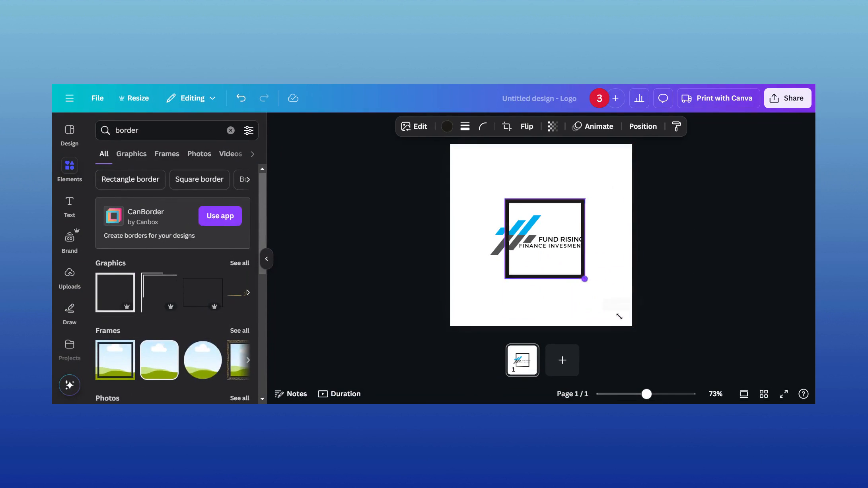Click the Use app button for CanBorder
Viewport: 868px width, 488px height.
click(x=220, y=215)
